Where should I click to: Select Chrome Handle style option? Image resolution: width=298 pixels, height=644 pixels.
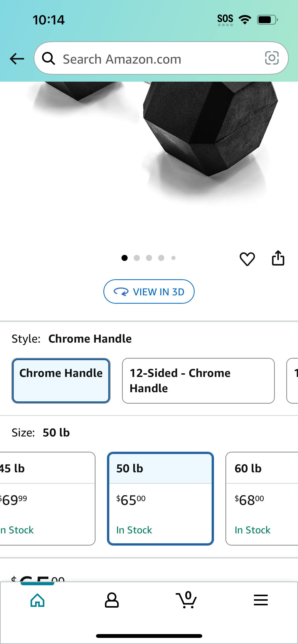tap(61, 381)
